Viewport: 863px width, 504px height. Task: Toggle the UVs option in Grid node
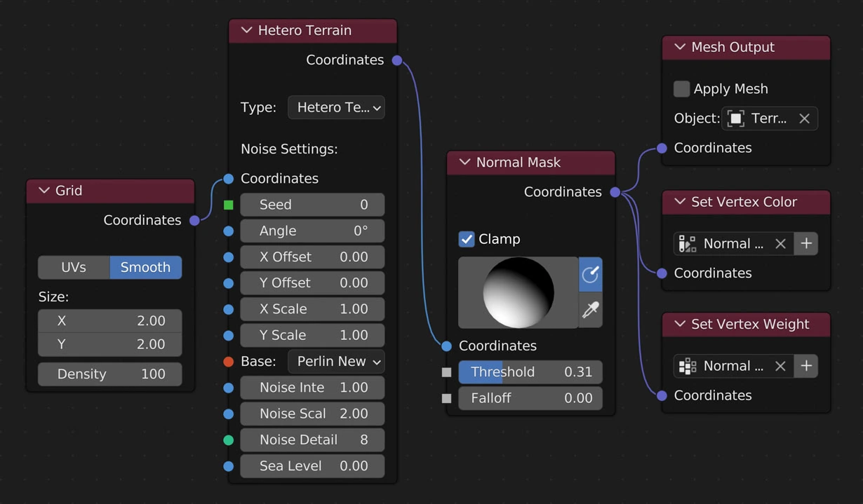coord(74,267)
